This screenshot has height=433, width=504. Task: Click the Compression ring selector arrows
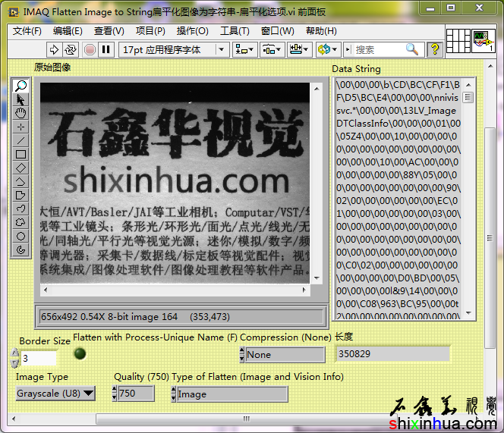tap(242, 354)
